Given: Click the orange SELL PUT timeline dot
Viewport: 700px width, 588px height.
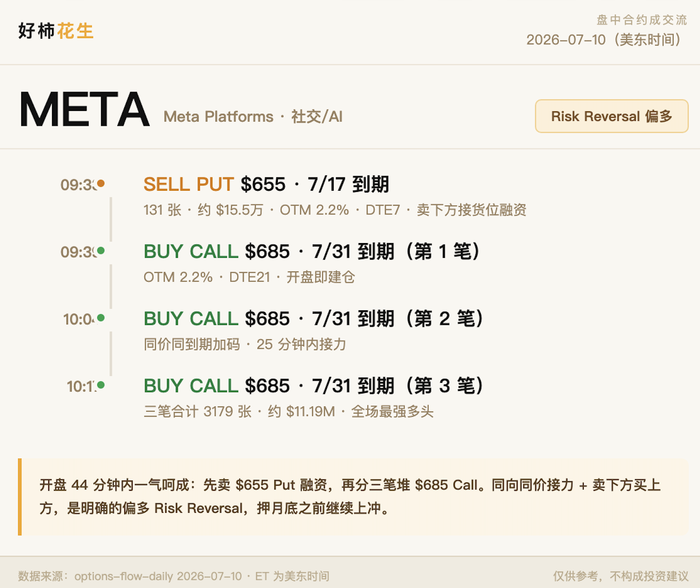Looking at the screenshot, I should pyautogui.click(x=101, y=183).
